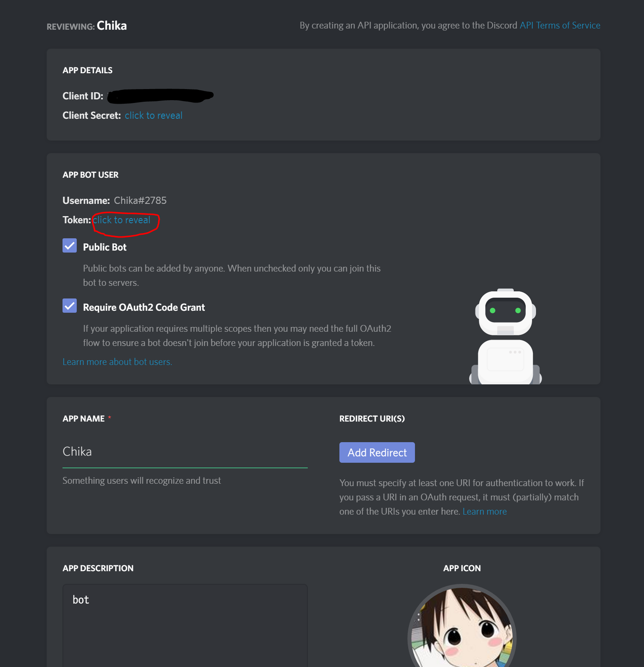Image resolution: width=644 pixels, height=667 pixels.
Task: Click the Public Bot label
Action: click(105, 247)
